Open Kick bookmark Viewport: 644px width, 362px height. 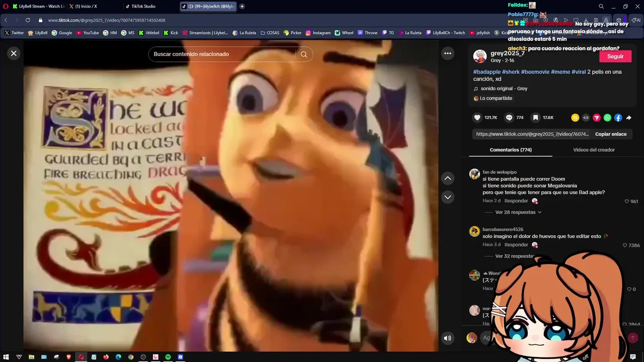click(x=171, y=33)
